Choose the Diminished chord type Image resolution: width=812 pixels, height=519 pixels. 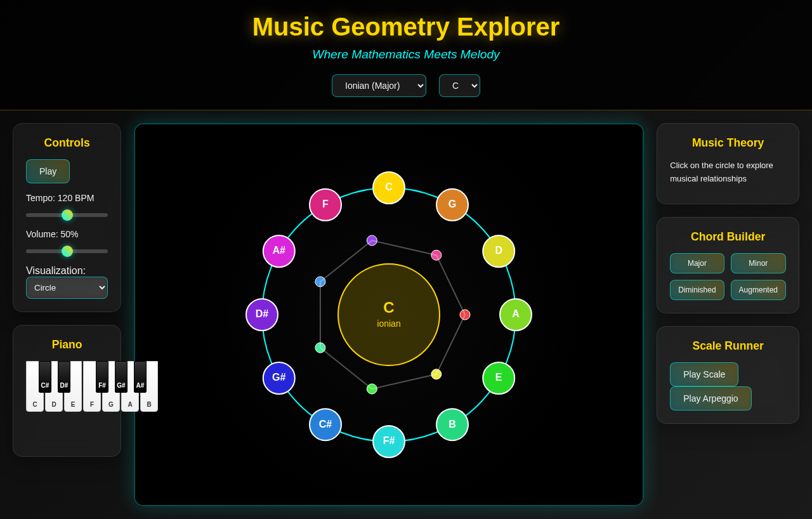[x=697, y=289]
